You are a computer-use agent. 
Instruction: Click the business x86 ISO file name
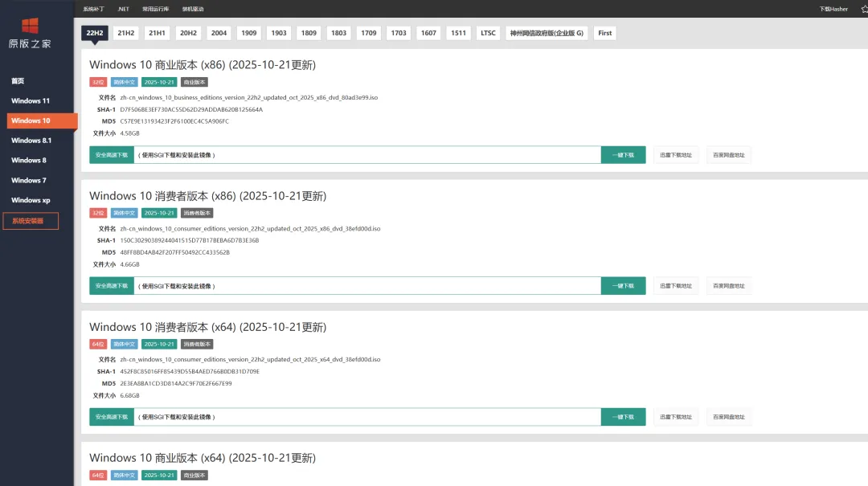coord(248,97)
